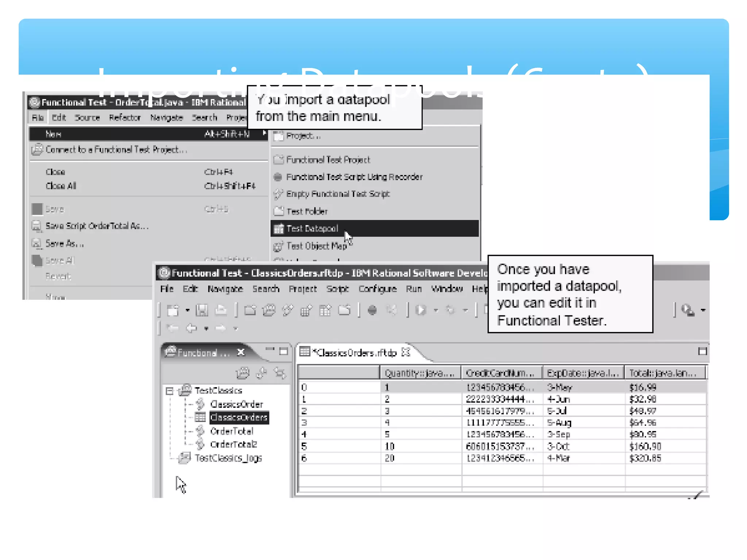The width and height of the screenshot is (747, 560).
Task: Click the Run script play icon
Action: click(x=421, y=310)
